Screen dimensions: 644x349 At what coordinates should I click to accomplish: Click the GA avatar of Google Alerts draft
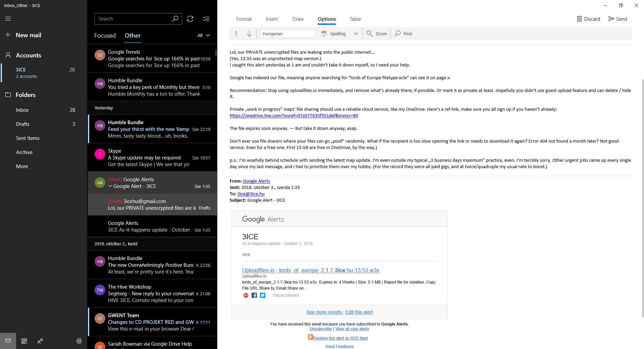(x=100, y=183)
